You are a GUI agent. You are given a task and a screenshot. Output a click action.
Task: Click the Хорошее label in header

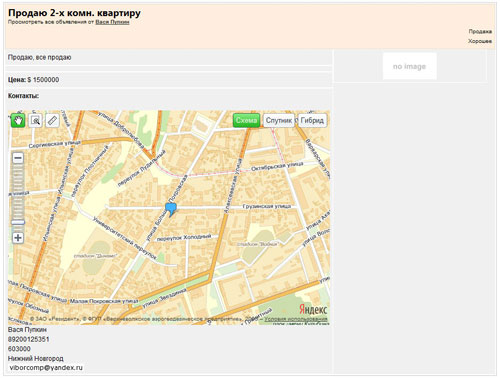pos(480,41)
